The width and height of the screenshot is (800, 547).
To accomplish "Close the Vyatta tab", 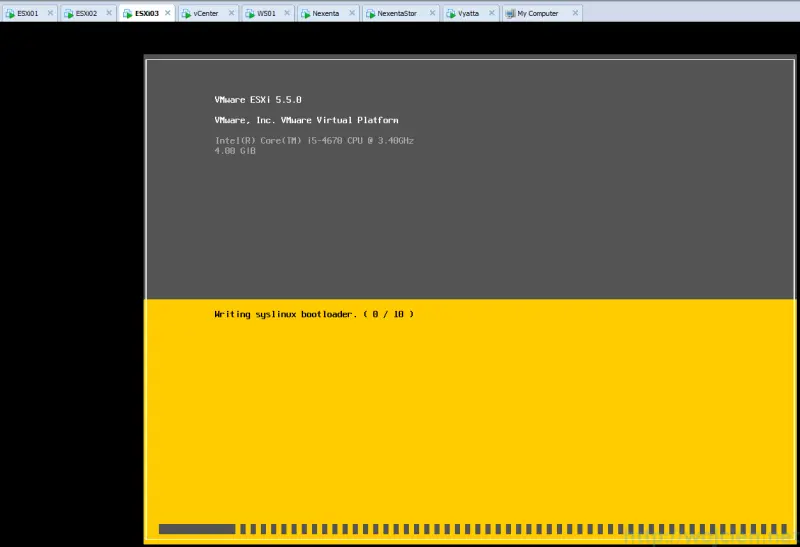I will 491,13.
